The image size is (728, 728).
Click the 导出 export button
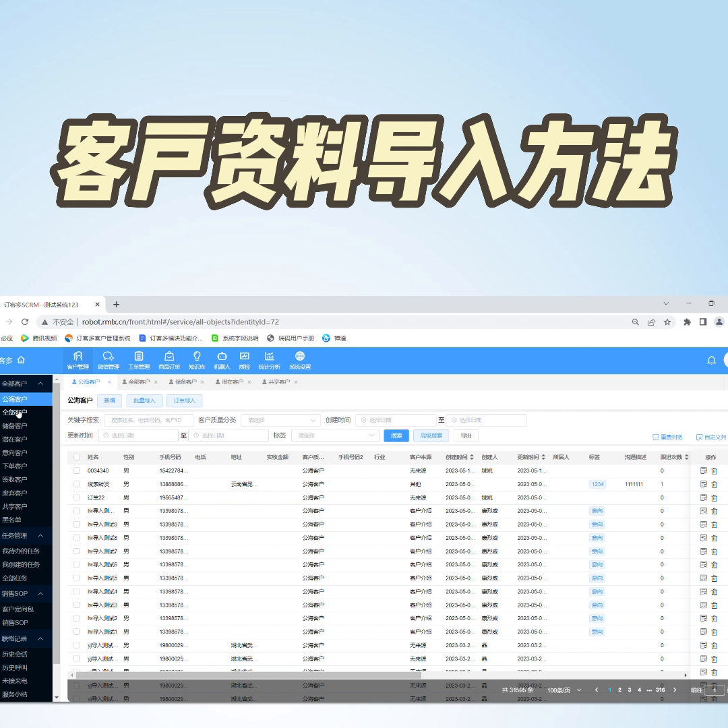466,435
